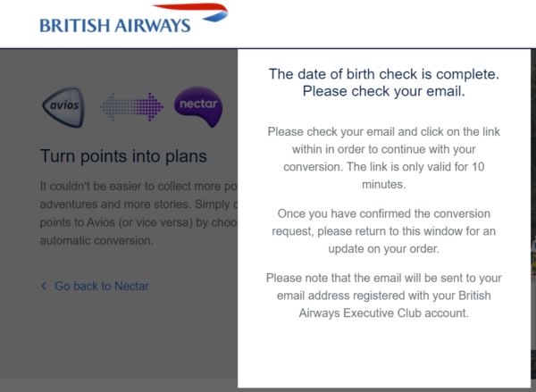Click the back chevron beside Go back to Nectar
This screenshot has height=392, width=536.
click(44, 287)
